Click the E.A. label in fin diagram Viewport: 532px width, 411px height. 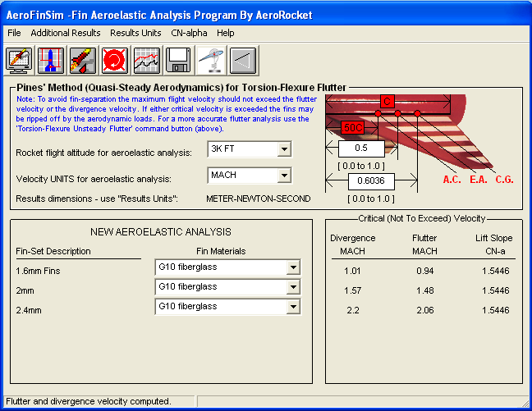pos(479,180)
